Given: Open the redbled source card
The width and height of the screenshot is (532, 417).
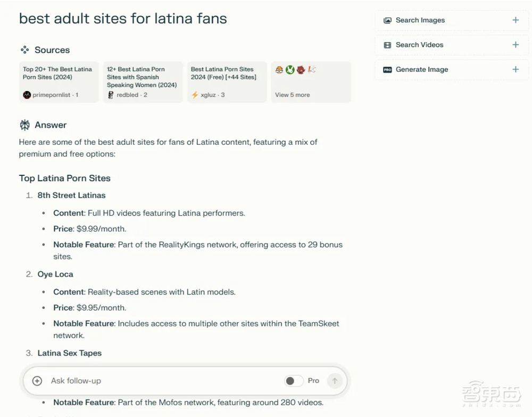Looking at the screenshot, I should (x=143, y=81).
